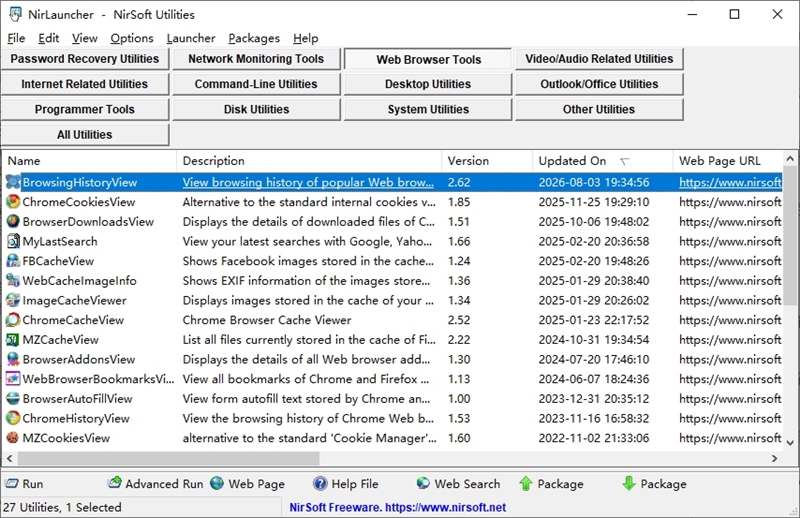Click the BrowserAddonsView icon
This screenshot has height=518, width=800.
tap(13, 359)
